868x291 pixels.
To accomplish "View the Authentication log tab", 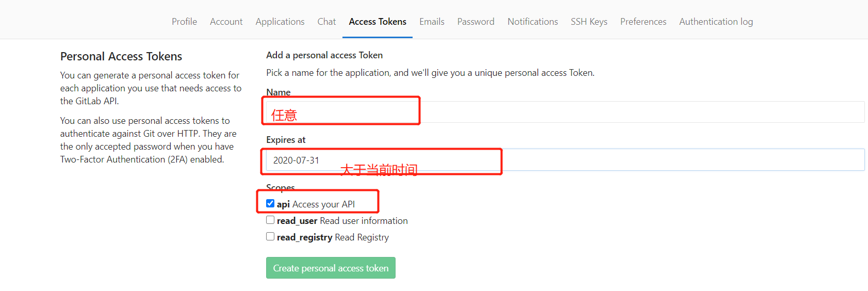I will [x=716, y=22].
